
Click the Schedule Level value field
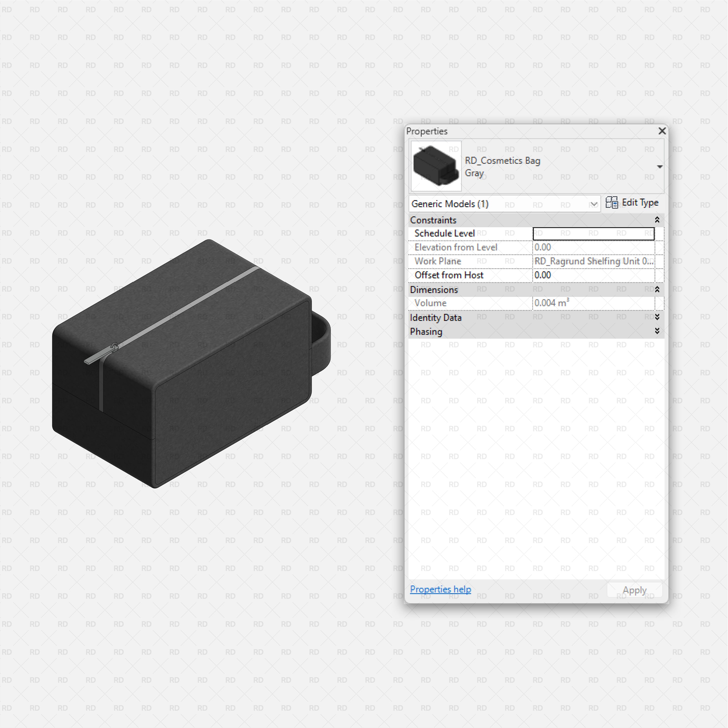(593, 234)
